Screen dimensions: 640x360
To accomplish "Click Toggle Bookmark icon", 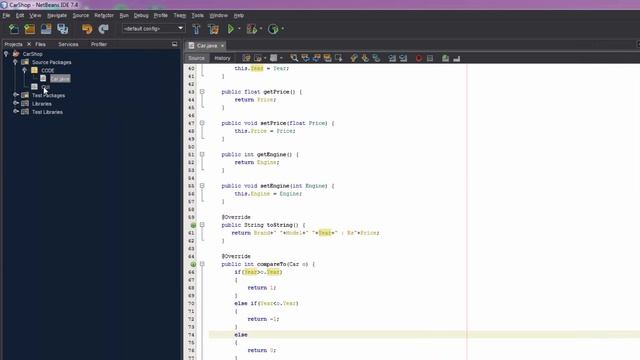I will [376, 58].
